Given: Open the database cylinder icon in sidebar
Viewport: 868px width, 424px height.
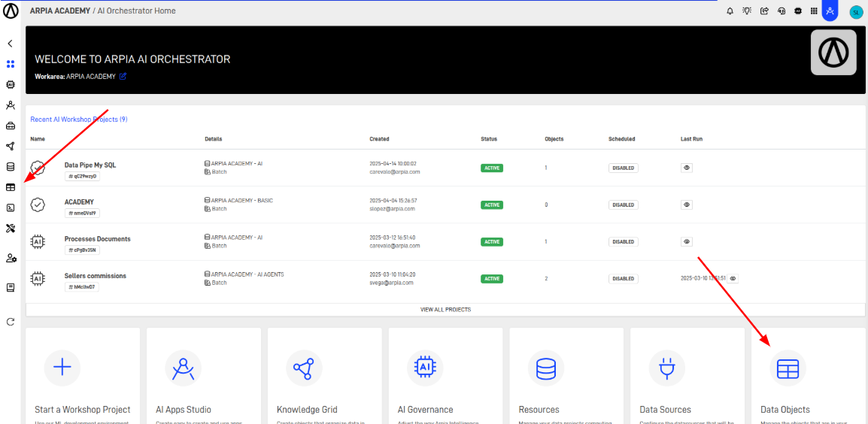Looking at the screenshot, I should 10,167.
